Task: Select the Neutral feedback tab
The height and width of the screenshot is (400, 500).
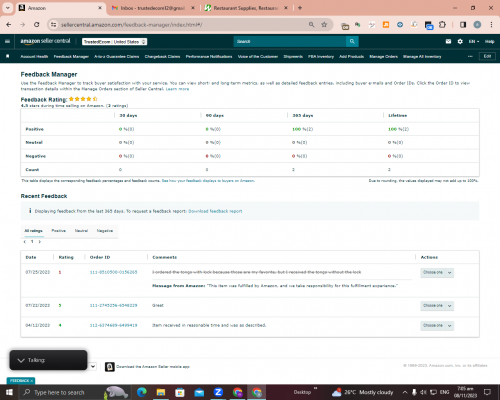Action: tap(81, 231)
